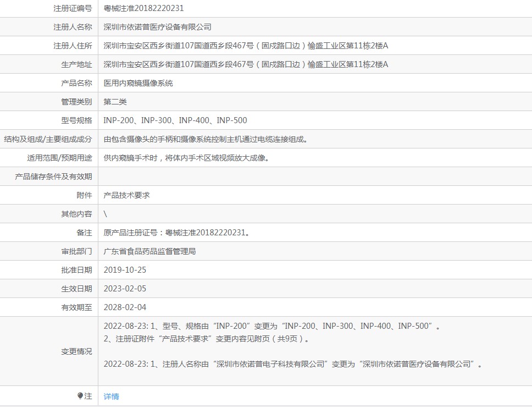Screen dimensions: 532x408
Task: Click the 有效期至 label
Action: pos(77,307)
